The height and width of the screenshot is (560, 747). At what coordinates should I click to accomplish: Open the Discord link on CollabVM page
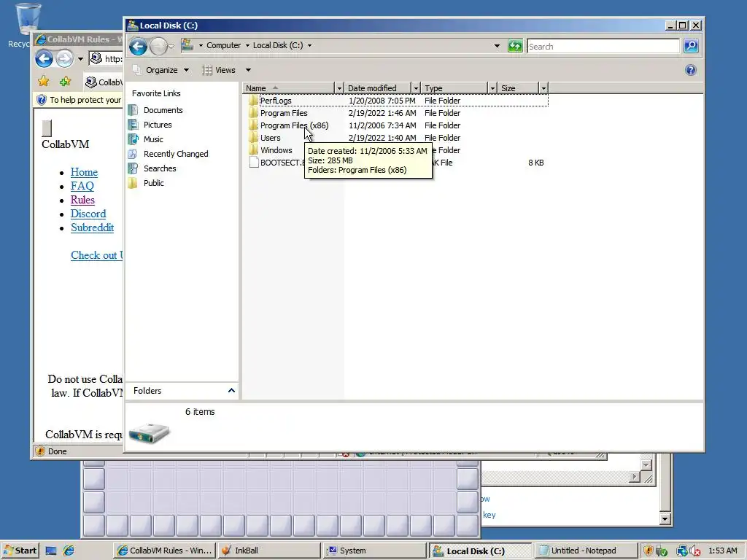click(88, 214)
